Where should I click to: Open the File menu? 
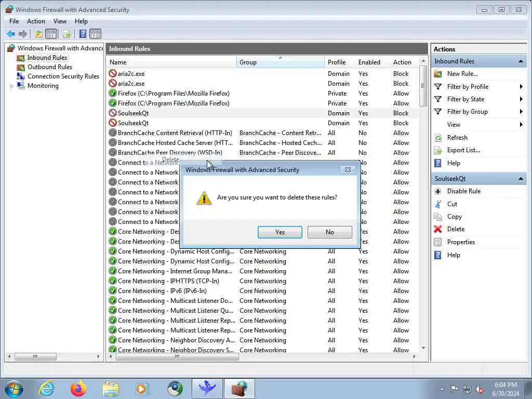pyautogui.click(x=14, y=21)
